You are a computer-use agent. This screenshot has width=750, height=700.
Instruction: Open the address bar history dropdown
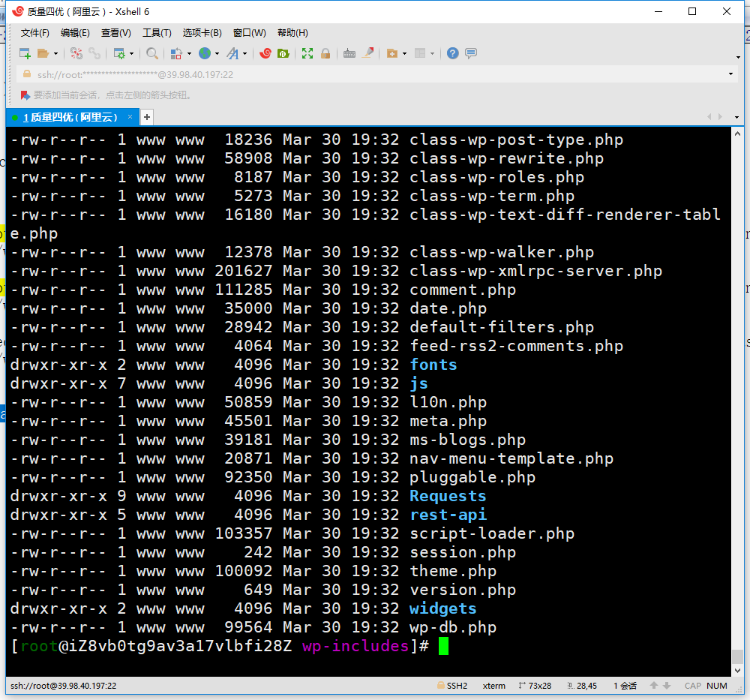click(731, 74)
